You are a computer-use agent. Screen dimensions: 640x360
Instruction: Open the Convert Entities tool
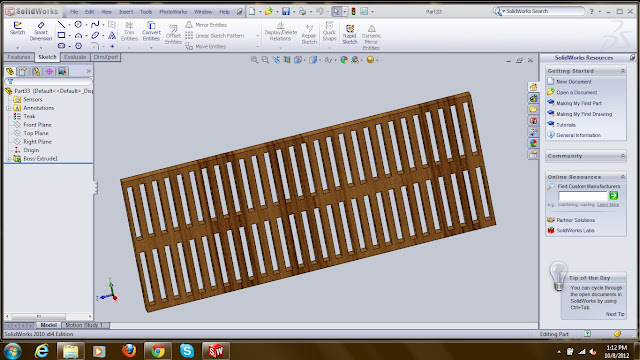[x=151, y=31]
